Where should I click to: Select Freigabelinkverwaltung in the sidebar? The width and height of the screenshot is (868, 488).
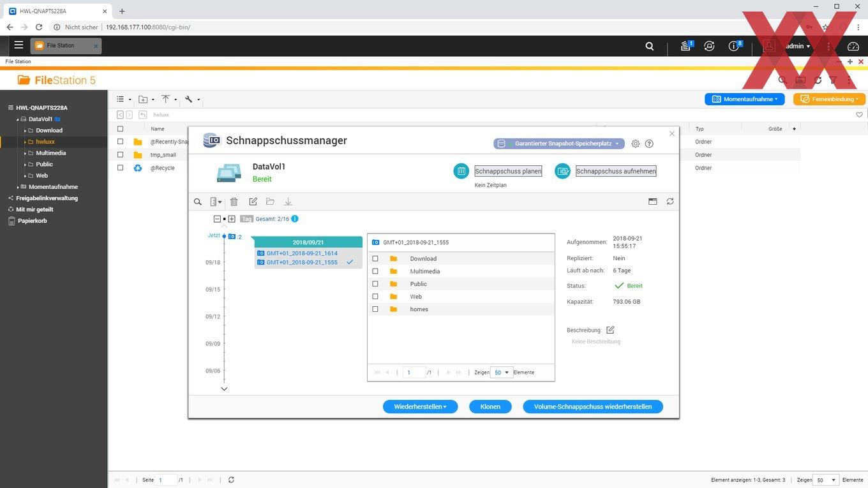pos(47,198)
